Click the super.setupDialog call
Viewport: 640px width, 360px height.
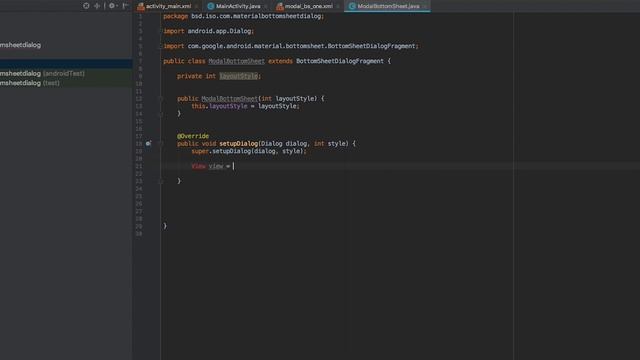[249, 151]
